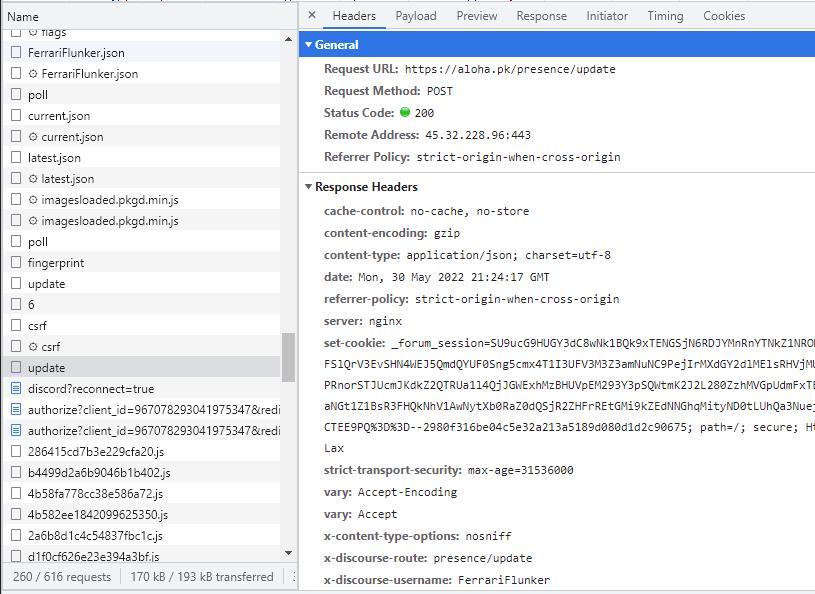Click scroll down arrow of request list

click(x=288, y=553)
